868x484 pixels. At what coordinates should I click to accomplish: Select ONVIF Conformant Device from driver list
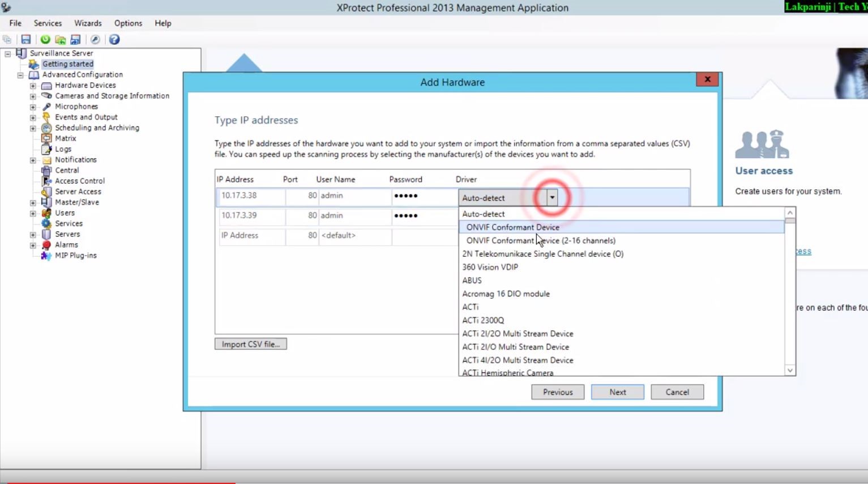tap(512, 227)
